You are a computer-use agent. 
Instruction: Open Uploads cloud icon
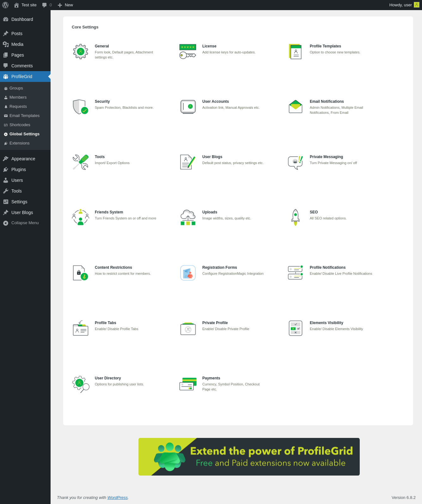tap(188, 218)
